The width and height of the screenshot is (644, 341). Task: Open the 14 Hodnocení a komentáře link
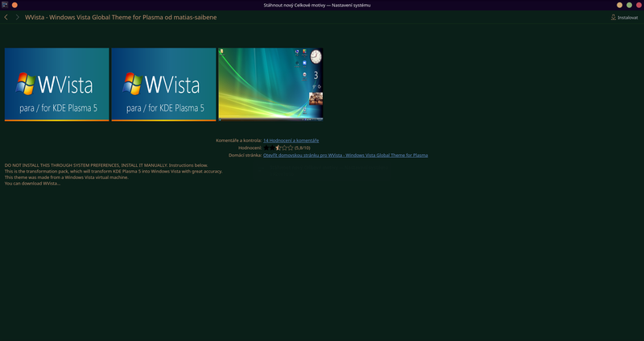coord(291,140)
